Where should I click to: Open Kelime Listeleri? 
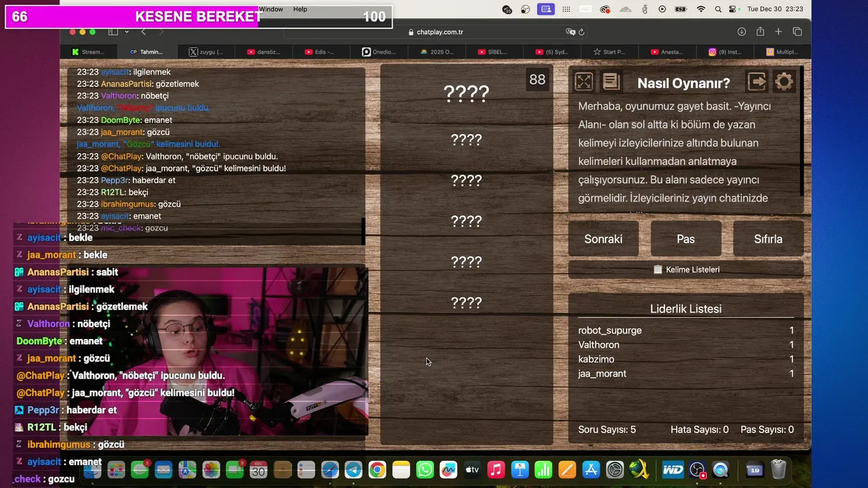[x=686, y=270]
